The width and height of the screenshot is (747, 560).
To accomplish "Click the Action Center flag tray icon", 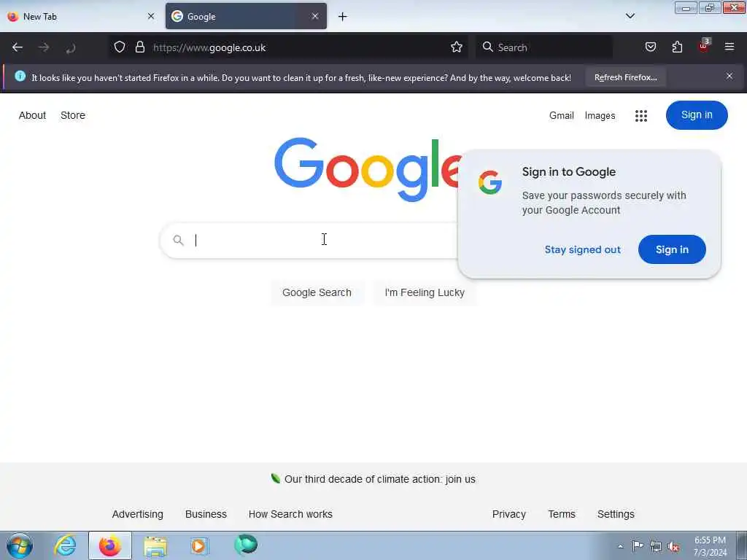I will [x=638, y=545].
